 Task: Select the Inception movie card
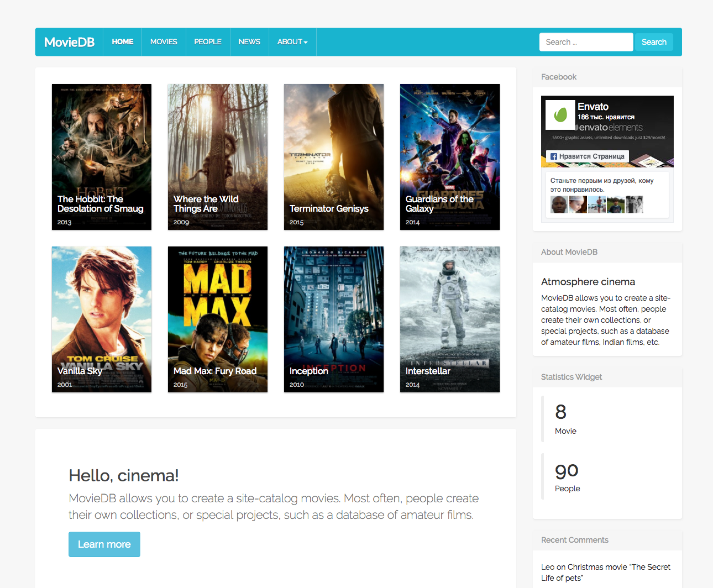(x=334, y=319)
